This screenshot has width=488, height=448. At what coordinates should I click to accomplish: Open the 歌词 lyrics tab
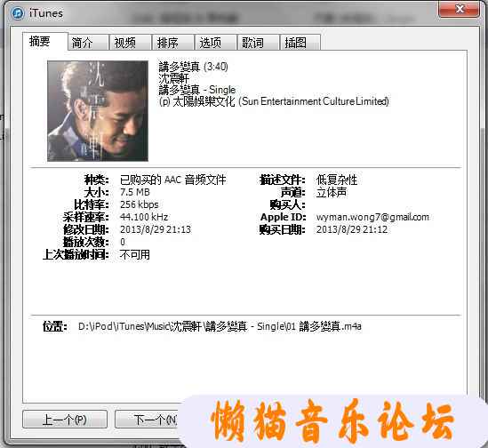click(x=259, y=43)
